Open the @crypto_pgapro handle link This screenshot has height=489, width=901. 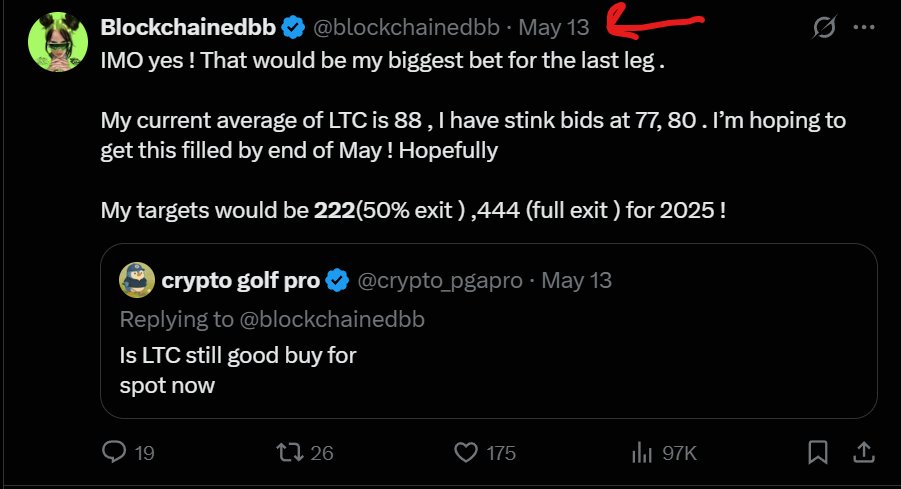click(439, 281)
